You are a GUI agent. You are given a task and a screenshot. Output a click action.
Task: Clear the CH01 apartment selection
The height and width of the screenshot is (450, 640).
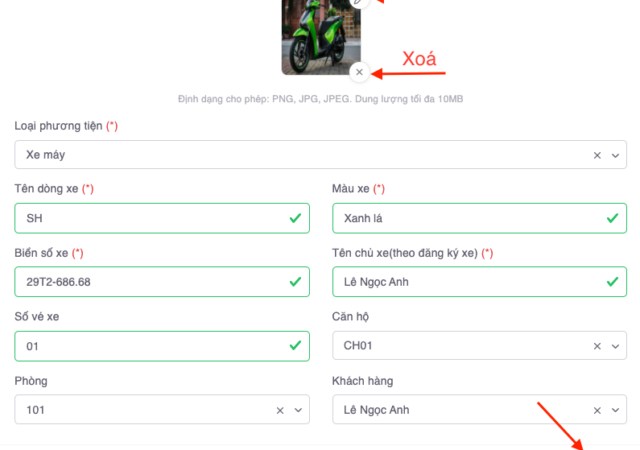click(x=597, y=346)
